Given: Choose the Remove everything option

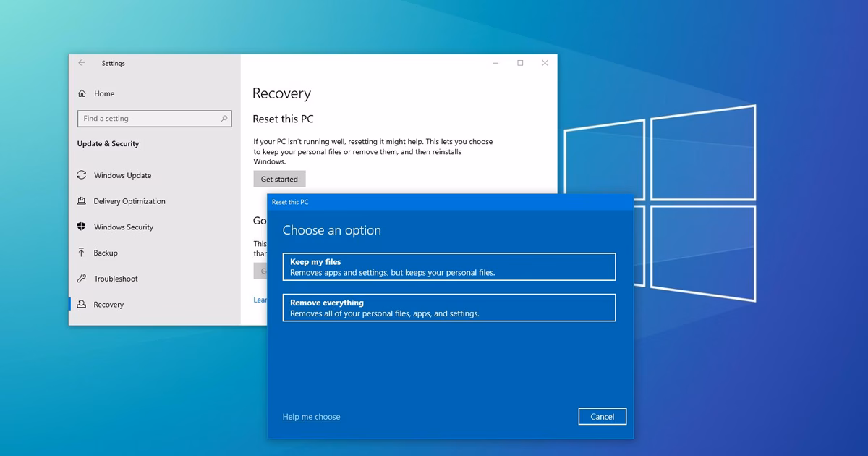Looking at the screenshot, I should (x=448, y=308).
